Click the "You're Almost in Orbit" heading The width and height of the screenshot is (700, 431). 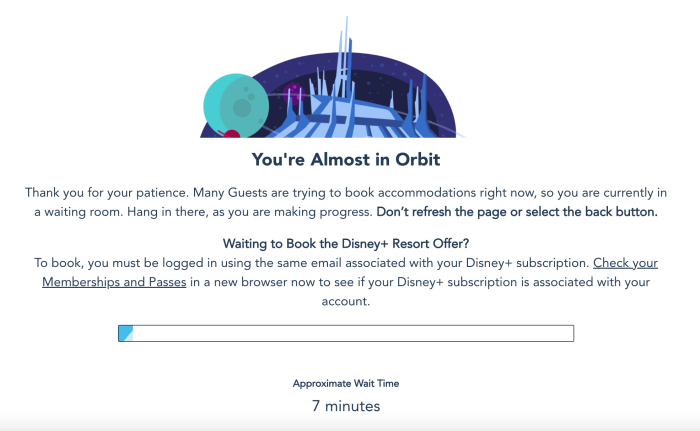pyautogui.click(x=346, y=159)
